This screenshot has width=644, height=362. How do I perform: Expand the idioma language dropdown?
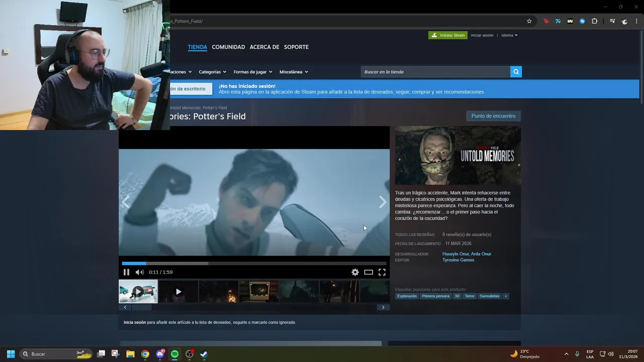coord(509,35)
